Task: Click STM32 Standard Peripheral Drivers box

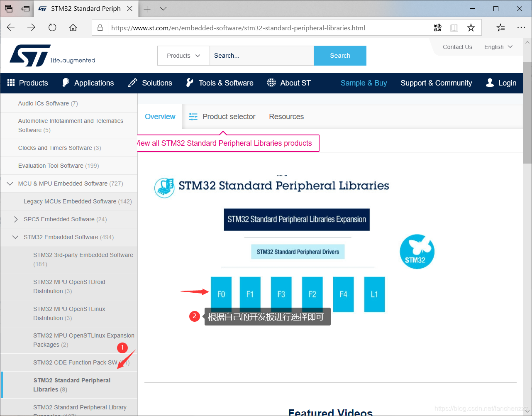Action: (298, 252)
